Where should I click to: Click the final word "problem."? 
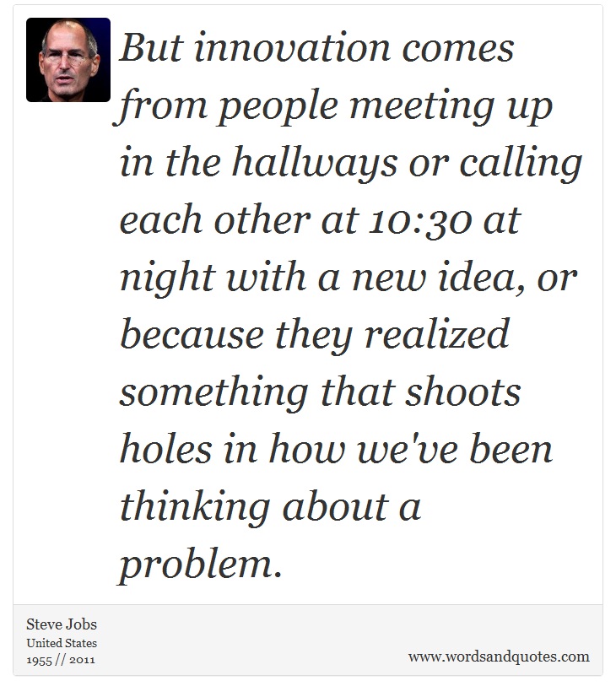201,565
